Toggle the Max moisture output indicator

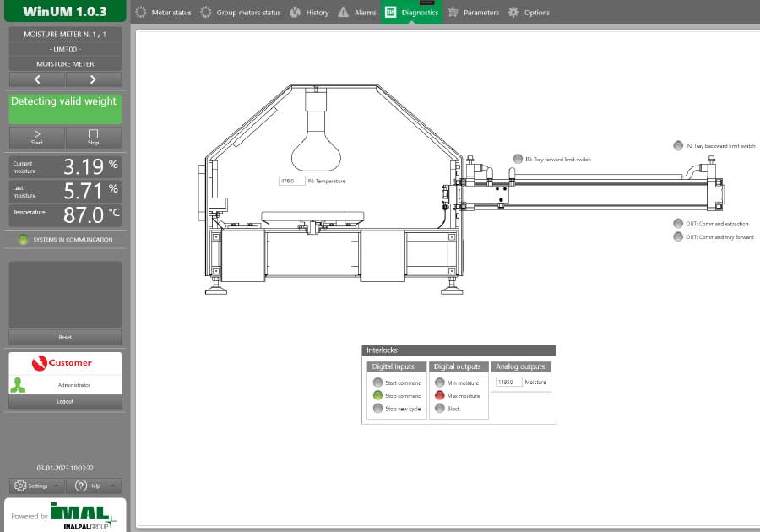pos(439,395)
